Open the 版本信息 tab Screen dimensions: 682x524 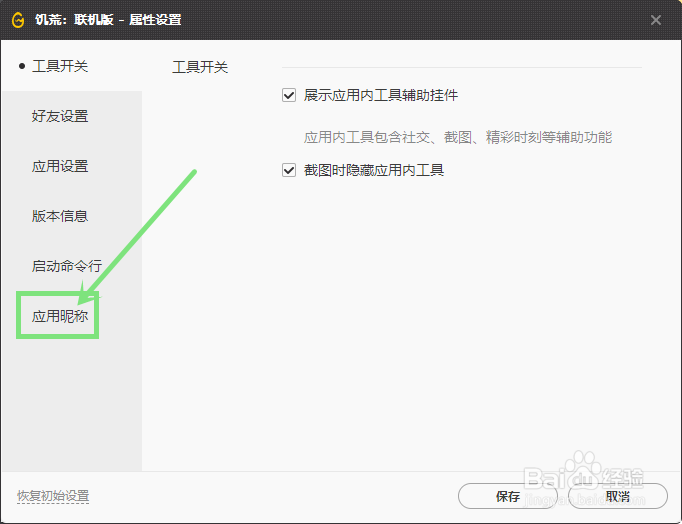(x=60, y=216)
